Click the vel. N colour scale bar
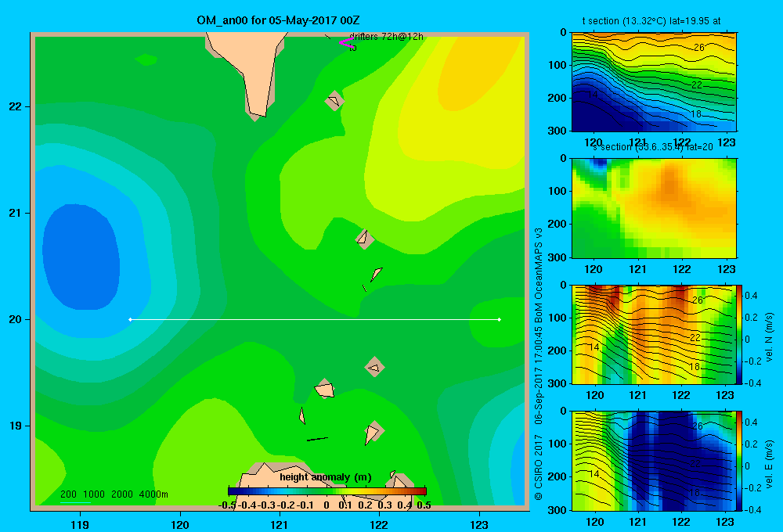Screen dimensions: 783x532 (x=740, y=334)
